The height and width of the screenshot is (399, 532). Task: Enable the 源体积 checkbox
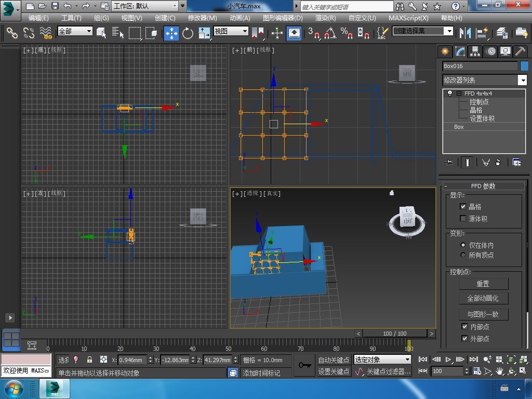pyautogui.click(x=463, y=218)
